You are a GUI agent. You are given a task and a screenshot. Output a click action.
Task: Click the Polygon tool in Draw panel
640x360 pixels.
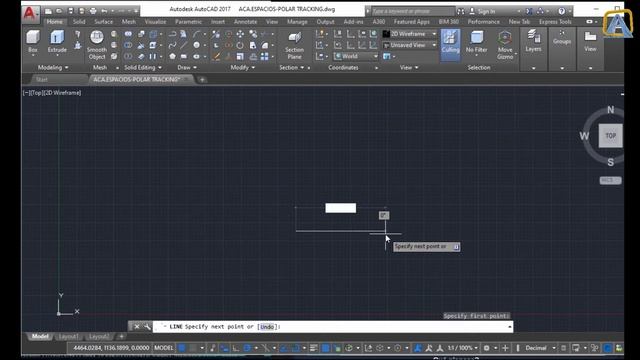coord(172,56)
